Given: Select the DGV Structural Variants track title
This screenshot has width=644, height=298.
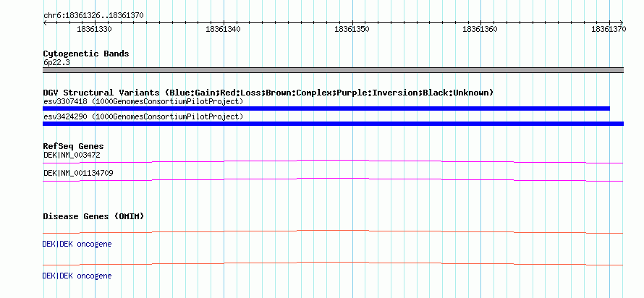Looking at the screenshot, I should [268, 93].
